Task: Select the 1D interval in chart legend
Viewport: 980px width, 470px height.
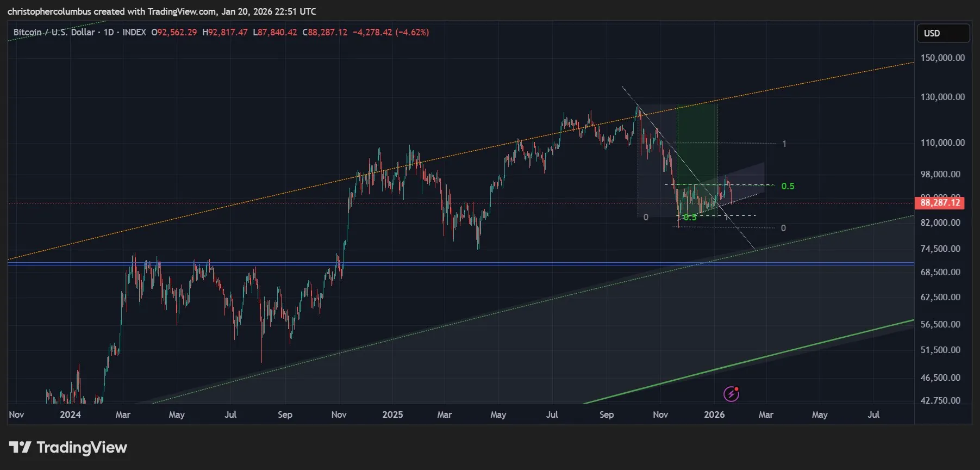Action: (109, 32)
